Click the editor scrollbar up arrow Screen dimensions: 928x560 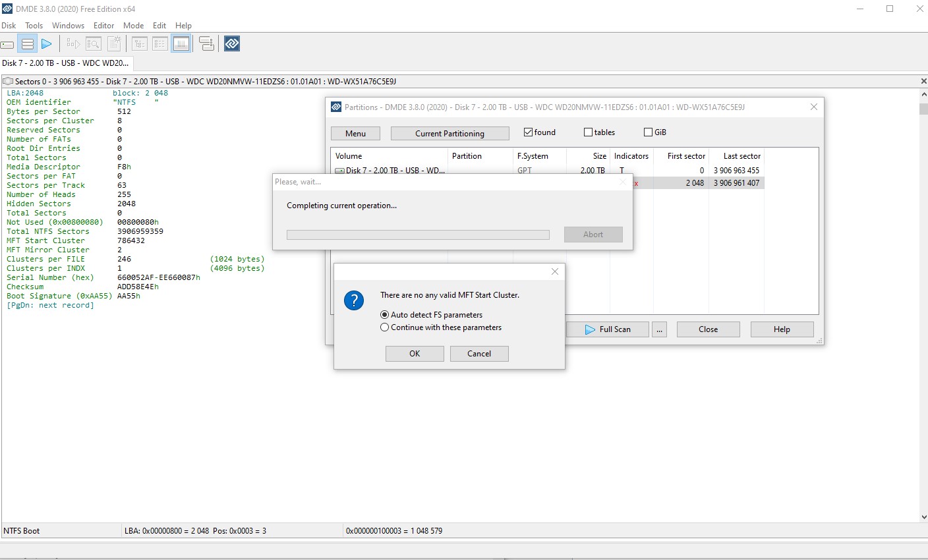click(x=923, y=94)
